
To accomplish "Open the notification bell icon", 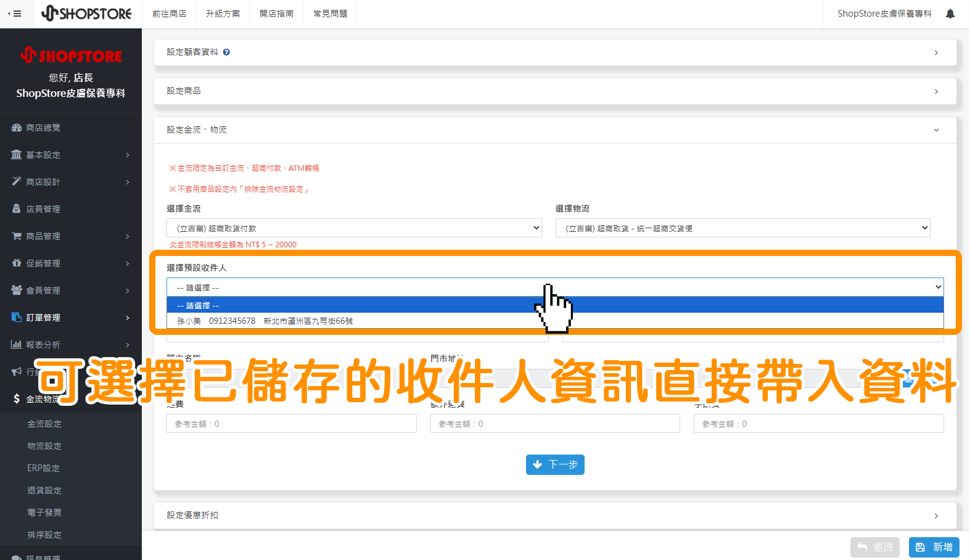I will click(x=950, y=14).
